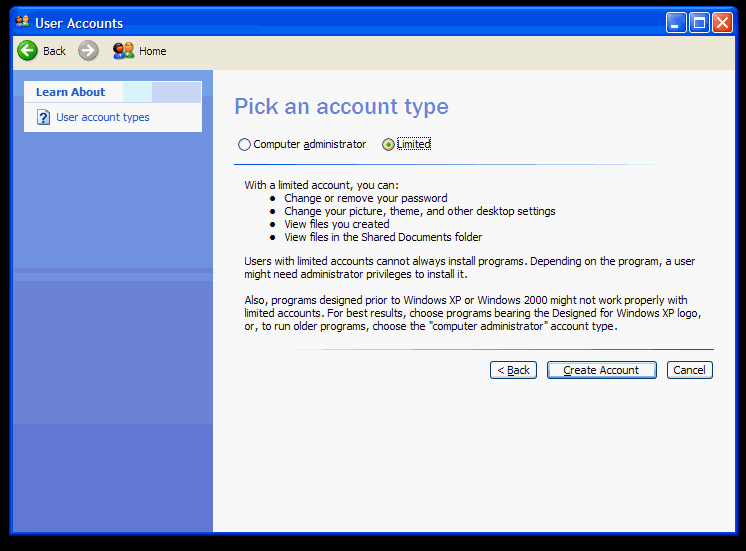Open the User account types link
The image size is (746, 551).
point(103,117)
